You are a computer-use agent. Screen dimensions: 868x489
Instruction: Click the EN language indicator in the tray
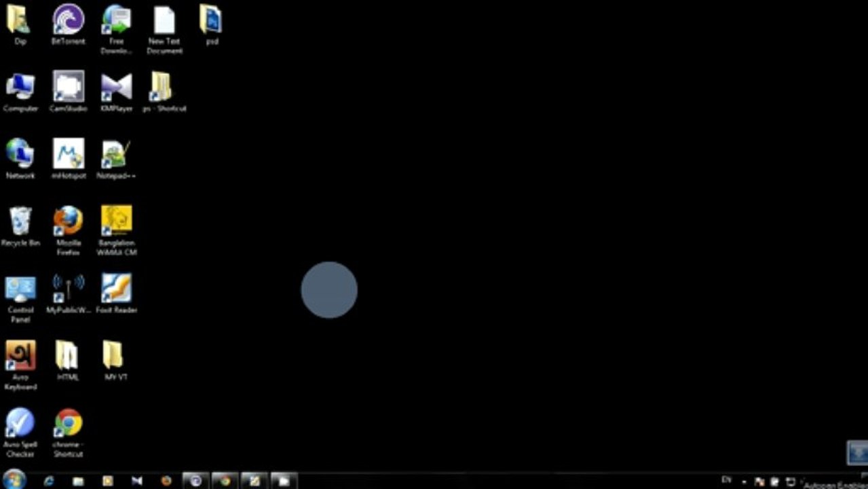tap(726, 479)
